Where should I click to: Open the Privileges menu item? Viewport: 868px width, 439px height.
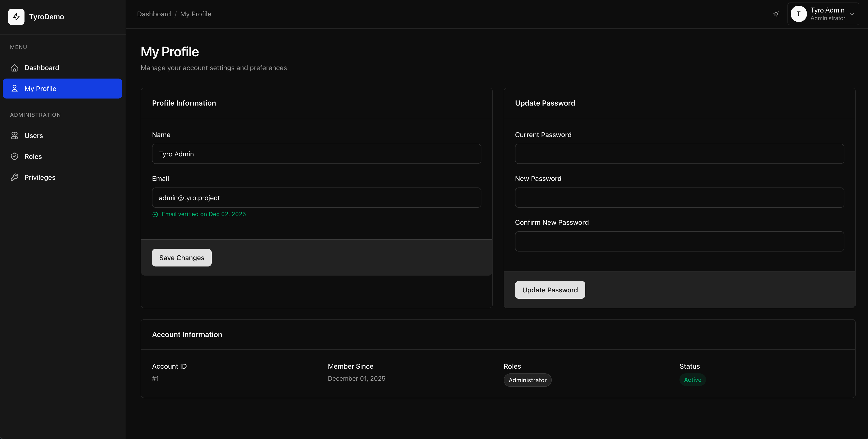pos(40,177)
